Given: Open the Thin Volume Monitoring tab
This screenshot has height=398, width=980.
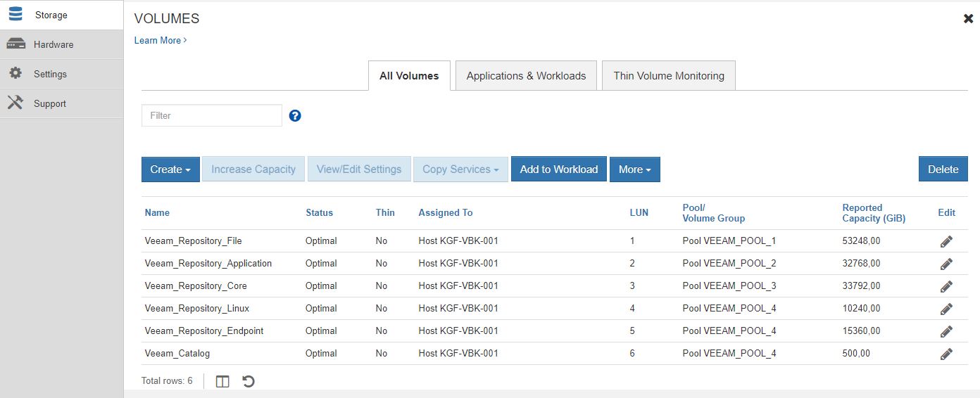Looking at the screenshot, I should pyautogui.click(x=668, y=76).
